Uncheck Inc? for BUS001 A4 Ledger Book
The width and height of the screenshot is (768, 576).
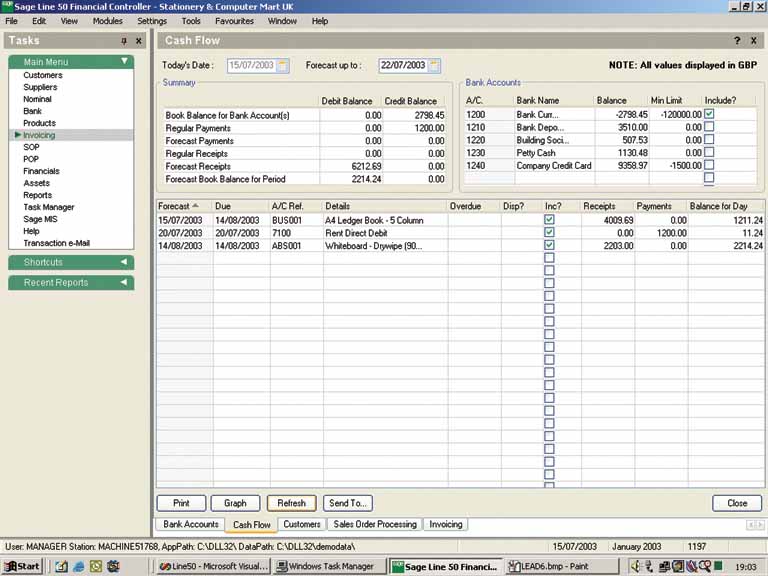549,219
